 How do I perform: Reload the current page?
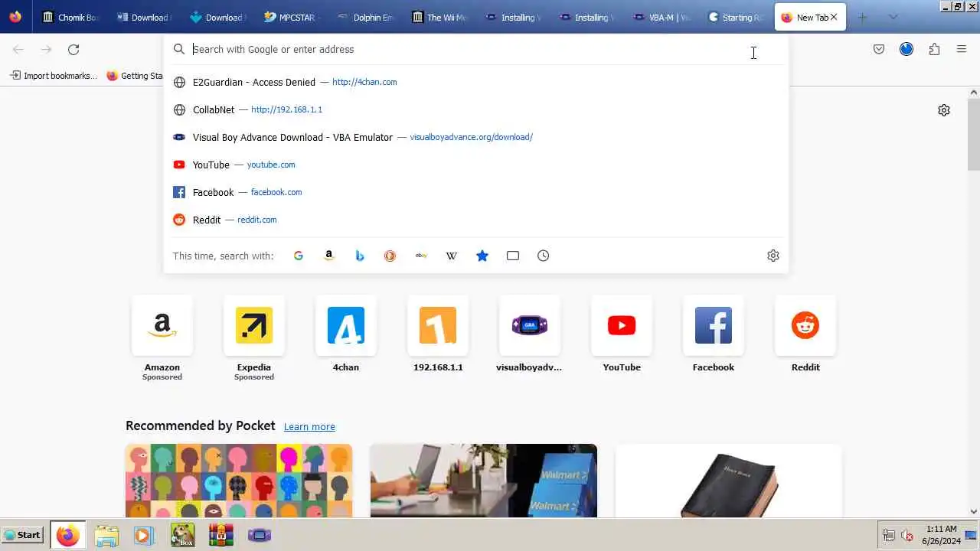(73, 50)
